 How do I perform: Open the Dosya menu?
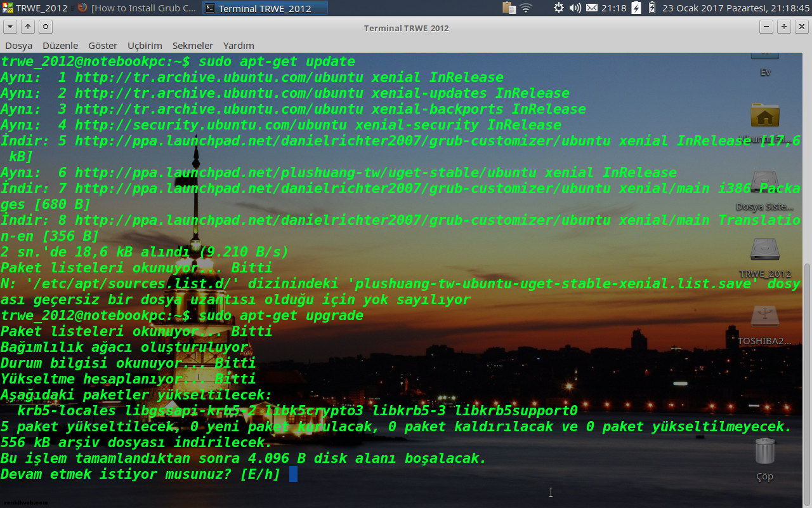19,46
